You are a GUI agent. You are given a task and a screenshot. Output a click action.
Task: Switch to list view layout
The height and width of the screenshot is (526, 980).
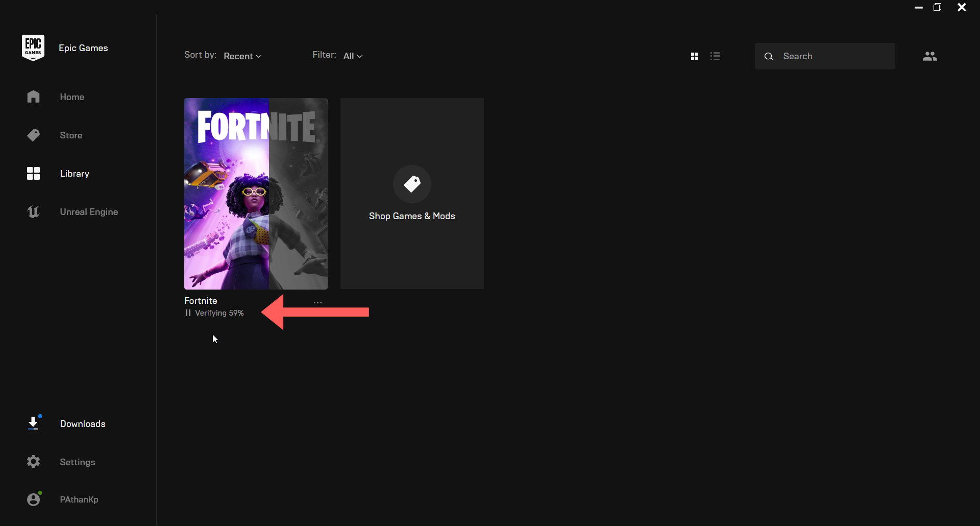pos(716,56)
